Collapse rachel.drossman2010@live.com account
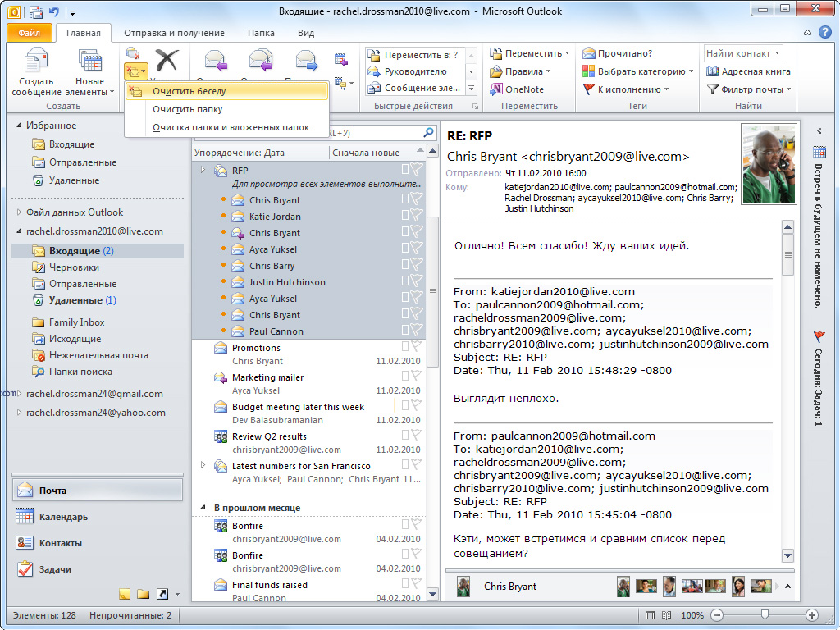This screenshot has width=840, height=630. (19, 231)
